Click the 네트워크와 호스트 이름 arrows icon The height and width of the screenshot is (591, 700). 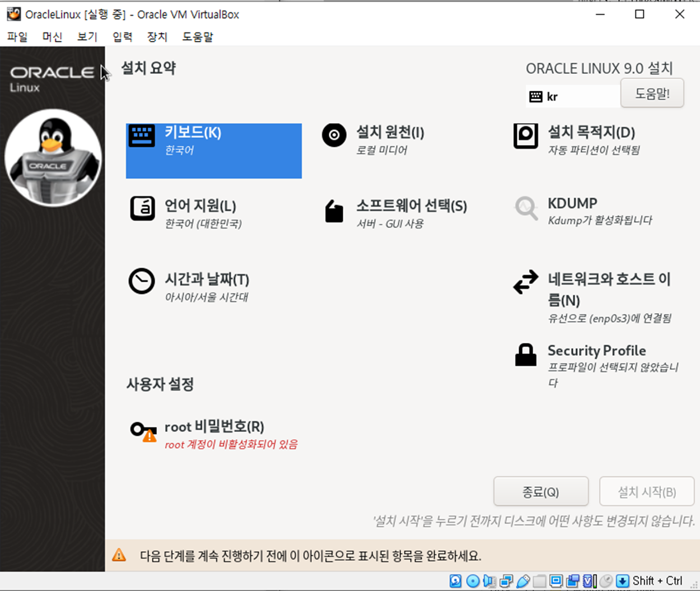click(x=525, y=282)
